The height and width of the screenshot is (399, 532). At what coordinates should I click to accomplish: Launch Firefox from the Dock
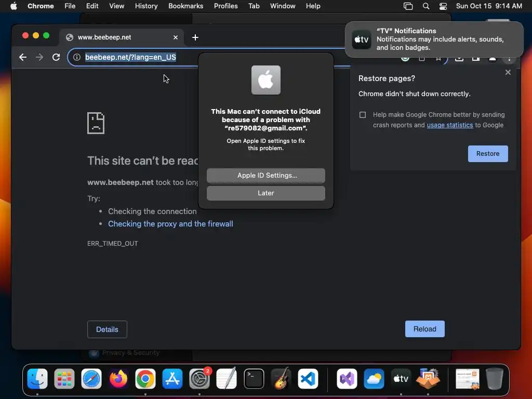tap(118, 378)
